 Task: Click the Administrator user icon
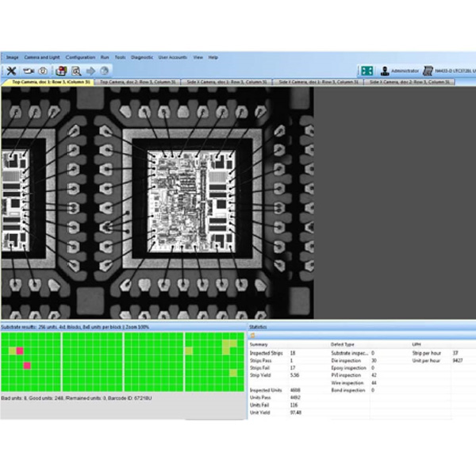click(x=385, y=71)
